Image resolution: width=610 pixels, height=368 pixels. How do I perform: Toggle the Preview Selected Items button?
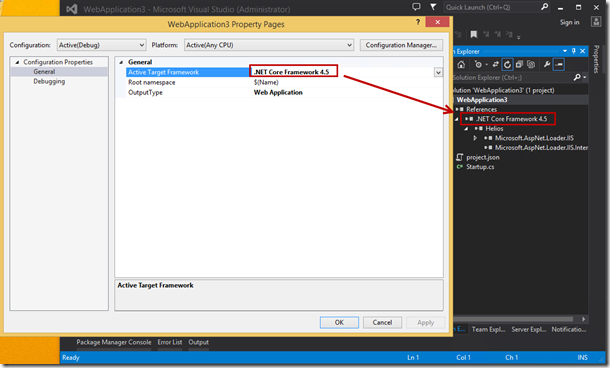click(x=559, y=65)
